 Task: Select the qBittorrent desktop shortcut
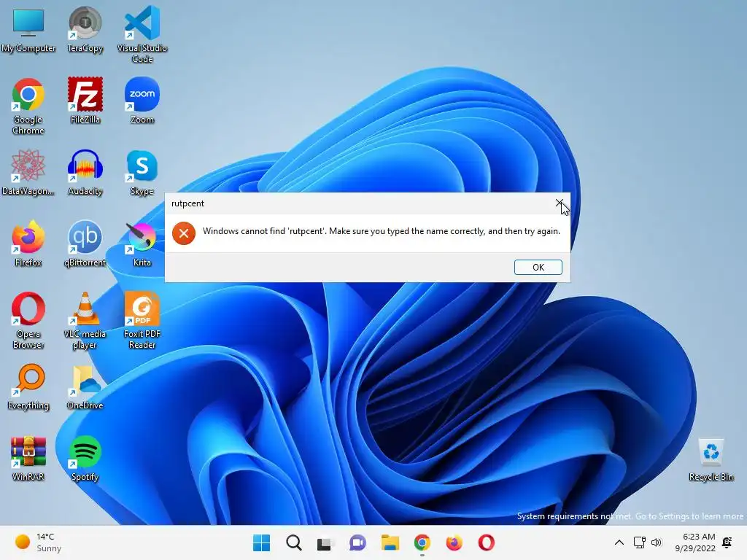tap(85, 244)
